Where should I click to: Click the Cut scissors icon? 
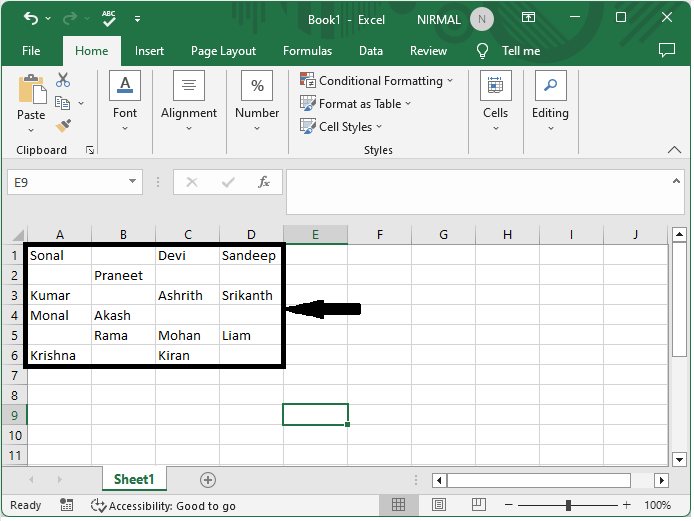point(63,80)
